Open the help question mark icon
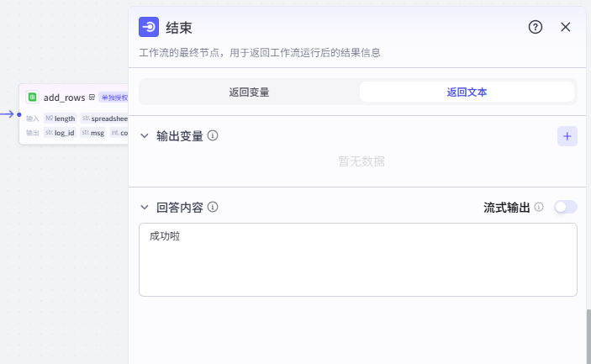The image size is (591, 364). click(x=536, y=27)
